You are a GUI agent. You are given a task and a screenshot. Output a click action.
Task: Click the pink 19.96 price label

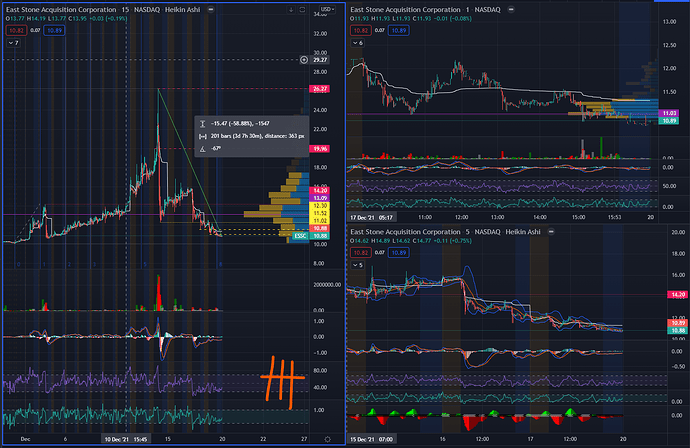tap(320, 149)
